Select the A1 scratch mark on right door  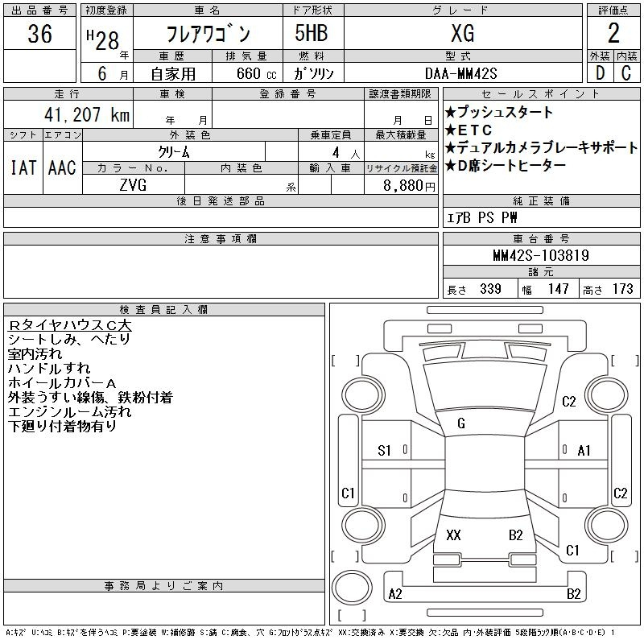click(584, 451)
